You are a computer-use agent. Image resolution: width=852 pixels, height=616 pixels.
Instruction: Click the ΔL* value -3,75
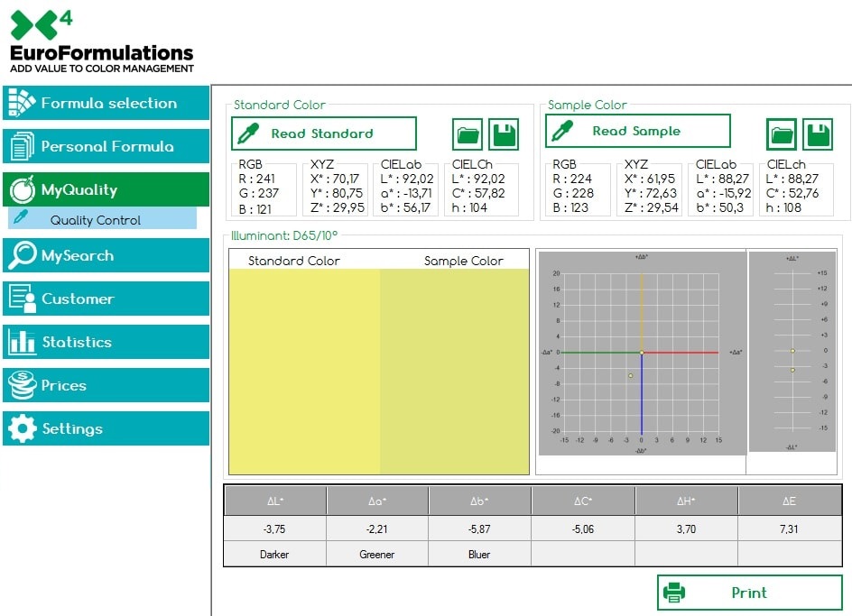pyautogui.click(x=274, y=529)
